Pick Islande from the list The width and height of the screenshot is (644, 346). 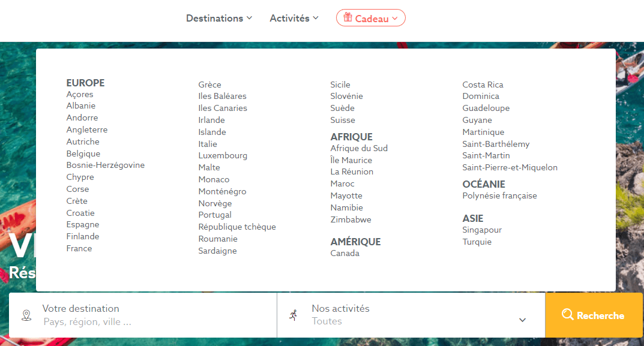pyautogui.click(x=212, y=132)
